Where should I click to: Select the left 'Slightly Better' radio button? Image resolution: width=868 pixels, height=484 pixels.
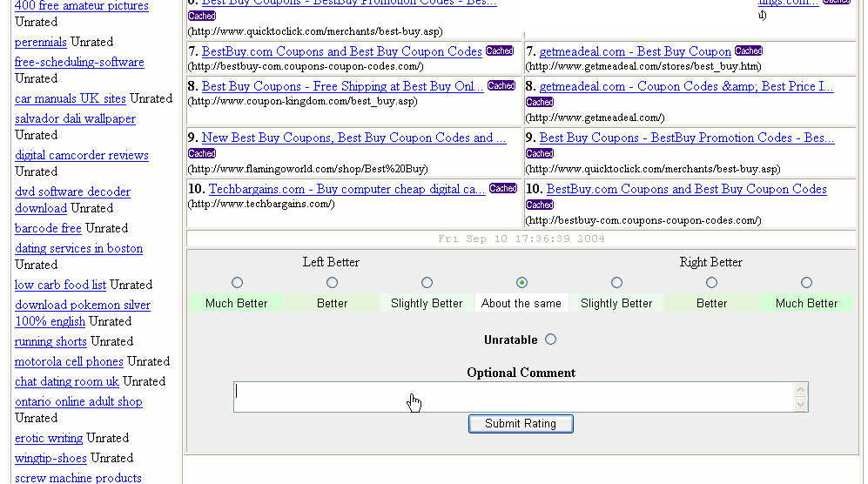point(427,283)
